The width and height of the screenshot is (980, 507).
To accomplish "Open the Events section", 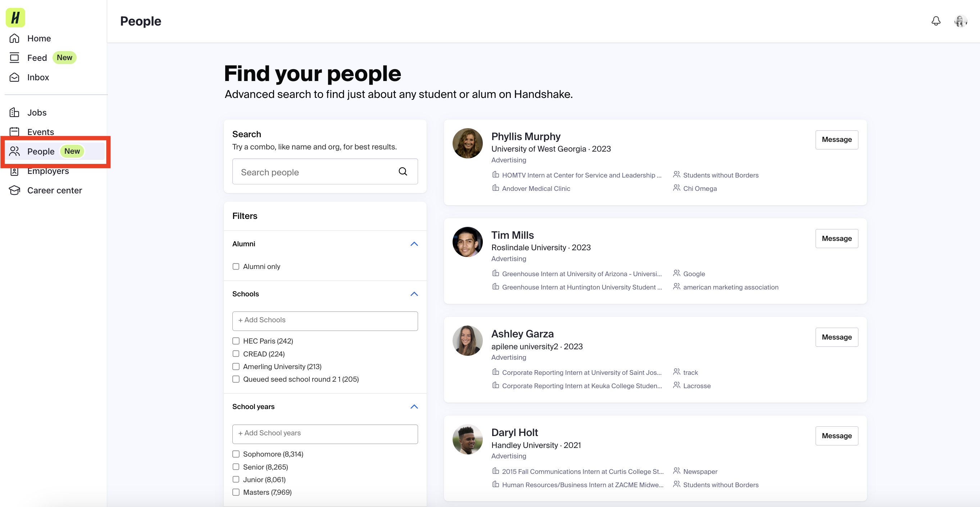I will 40,132.
